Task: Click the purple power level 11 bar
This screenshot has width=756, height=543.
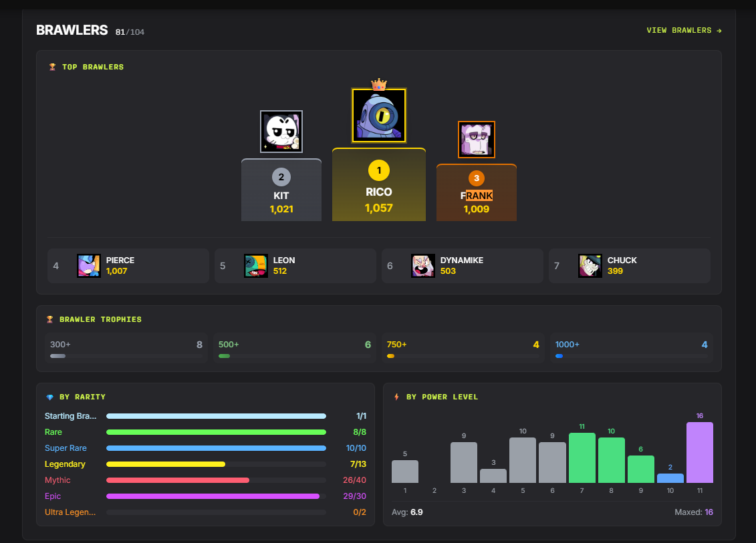Action: pos(700,452)
